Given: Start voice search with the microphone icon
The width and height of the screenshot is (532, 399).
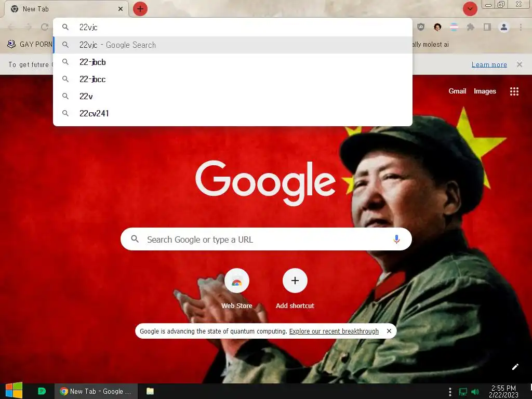Looking at the screenshot, I should pyautogui.click(x=396, y=239).
